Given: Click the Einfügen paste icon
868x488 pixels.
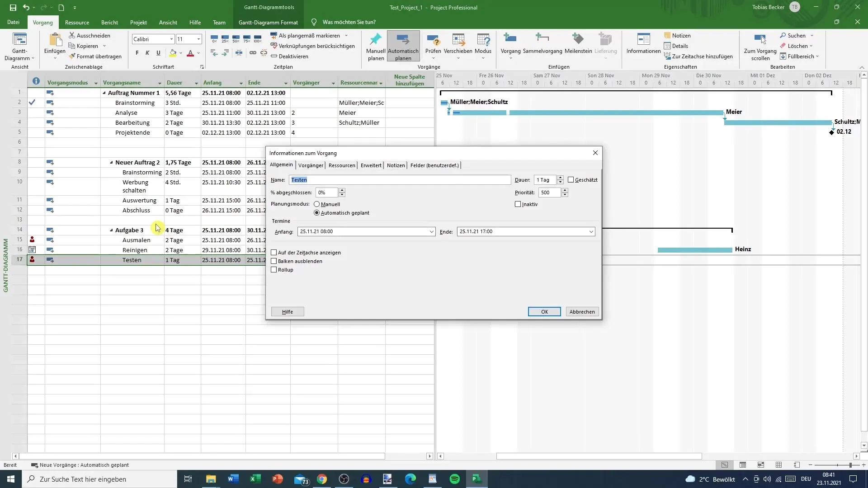Looking at the screenshot, I should point(55,40).
